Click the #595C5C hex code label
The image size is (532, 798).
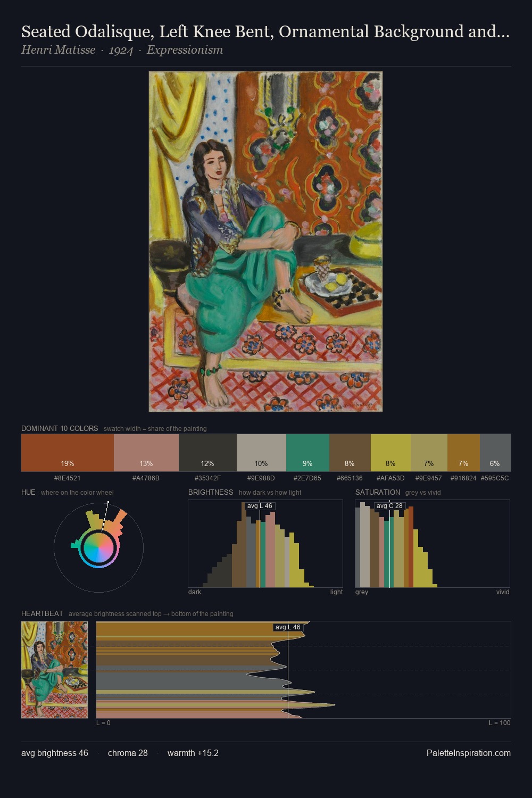[495, 478]
